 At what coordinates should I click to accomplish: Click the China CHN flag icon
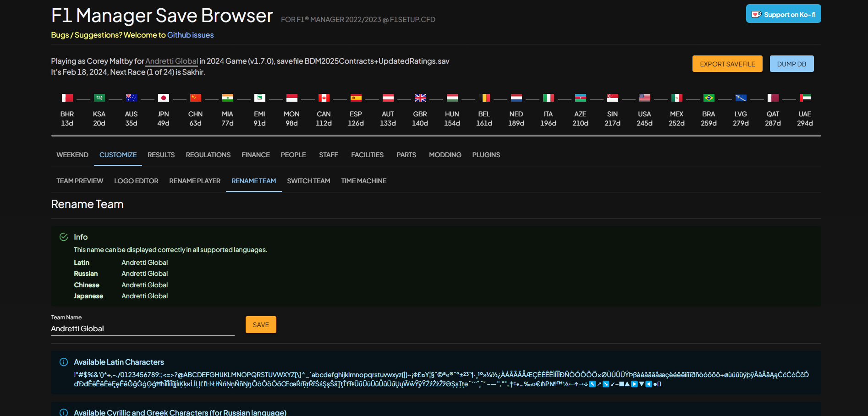(x=195, y=98)
